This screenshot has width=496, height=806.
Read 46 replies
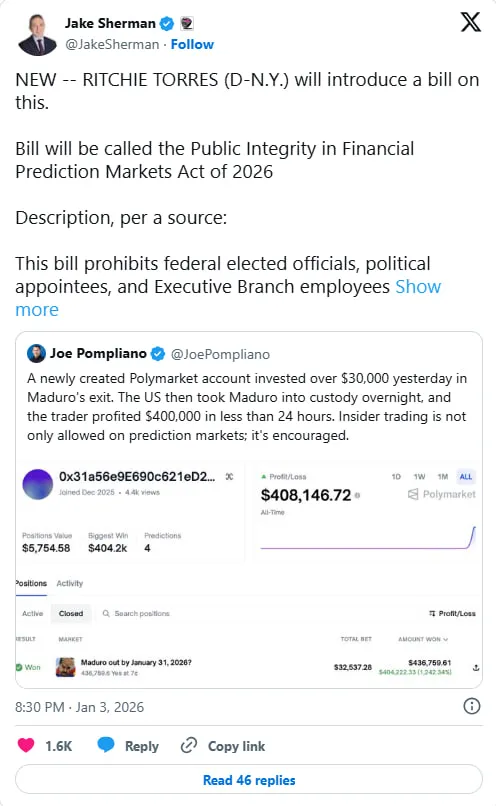point(249,780)
